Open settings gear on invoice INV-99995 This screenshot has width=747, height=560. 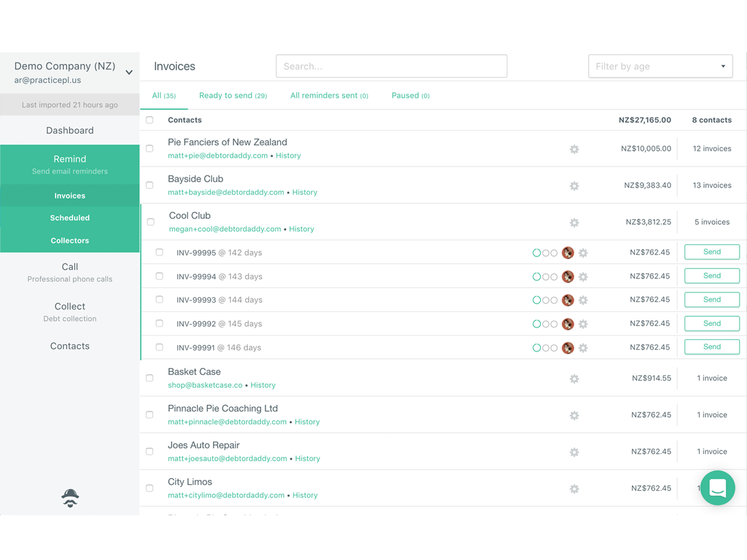coord(583,253)
